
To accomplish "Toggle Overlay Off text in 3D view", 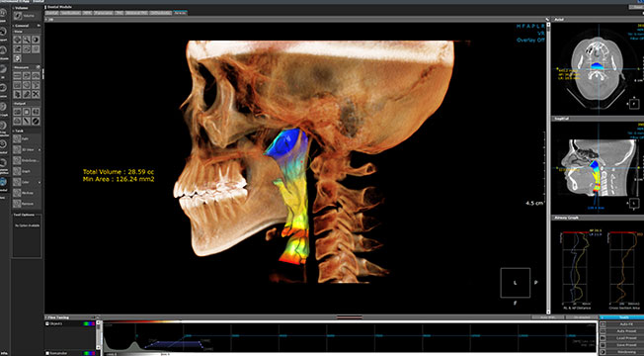I will 530,41.
